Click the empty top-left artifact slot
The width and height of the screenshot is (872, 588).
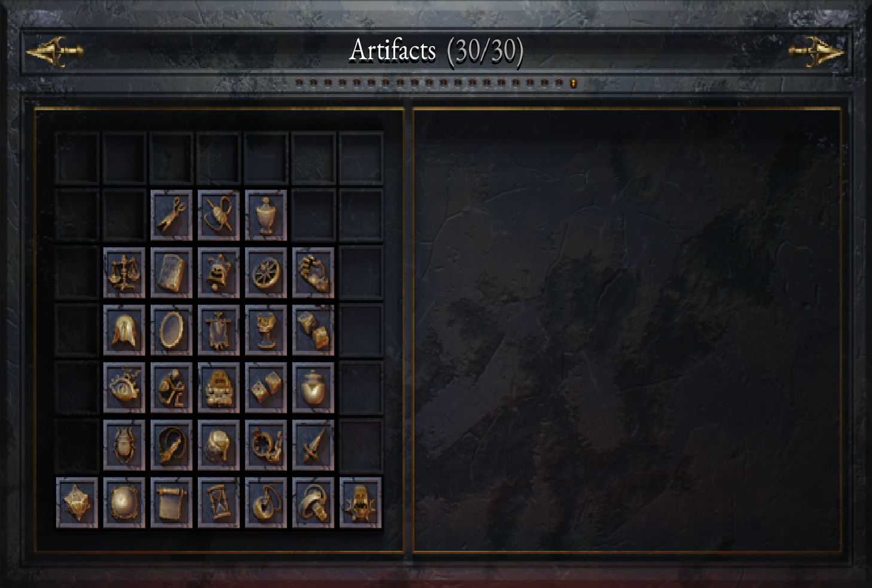(77, 158)
